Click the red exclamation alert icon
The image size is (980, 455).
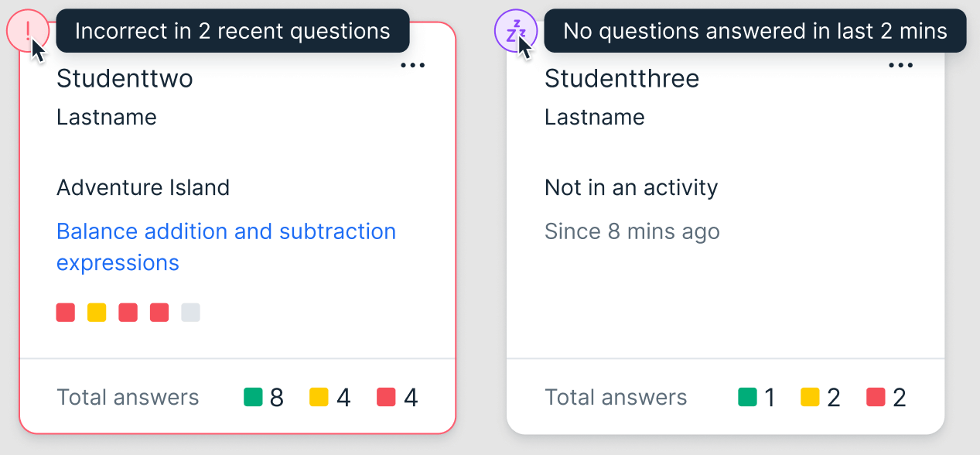point(28,31)
